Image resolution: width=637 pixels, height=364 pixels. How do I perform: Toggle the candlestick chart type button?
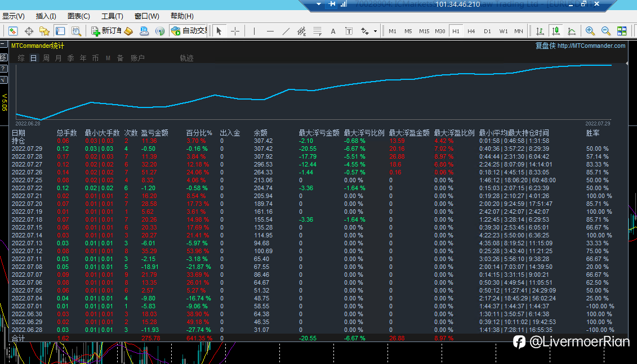tap(556, 32)
